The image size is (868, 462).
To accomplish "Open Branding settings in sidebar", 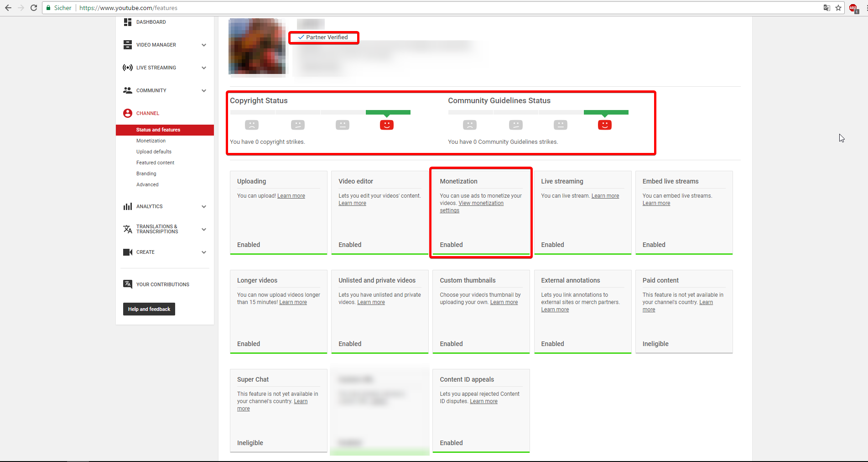I will [146, 173].
